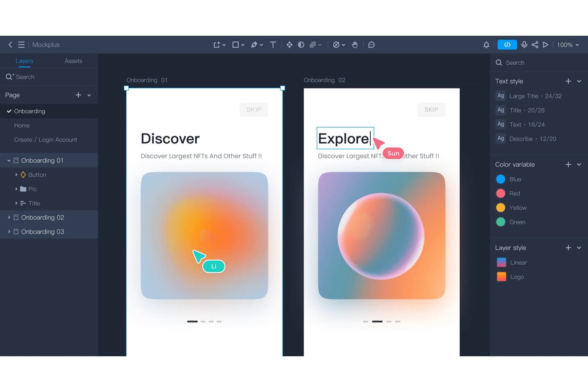Open the hamburger menu beside Mockplus
The height and width of the screenshot is (392, 588).
(x=21, y=45)
